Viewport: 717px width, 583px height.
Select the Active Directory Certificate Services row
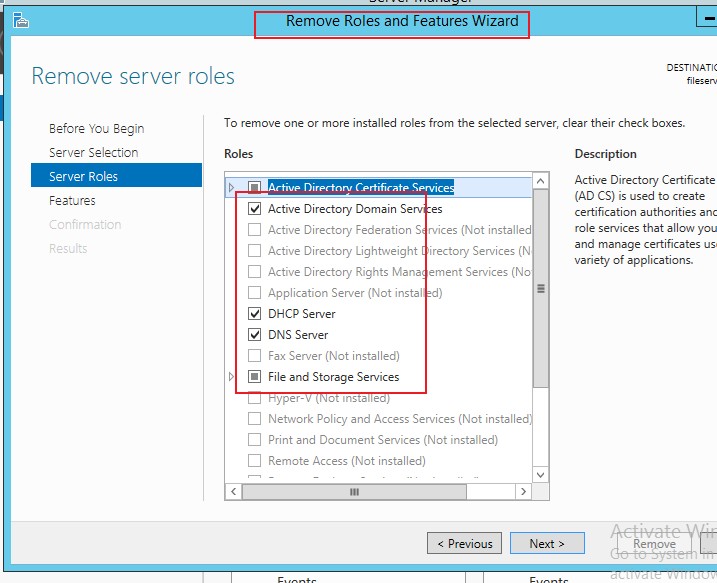(x=379, y=187)
